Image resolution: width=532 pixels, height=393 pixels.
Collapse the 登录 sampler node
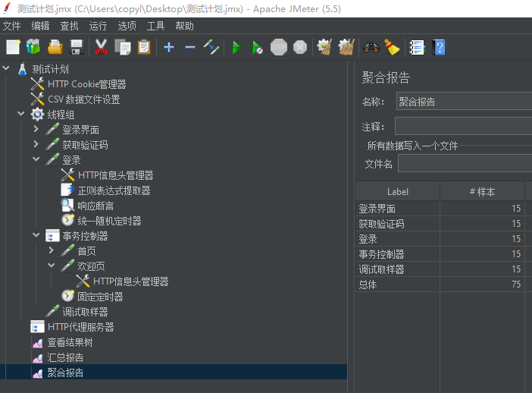36,159
